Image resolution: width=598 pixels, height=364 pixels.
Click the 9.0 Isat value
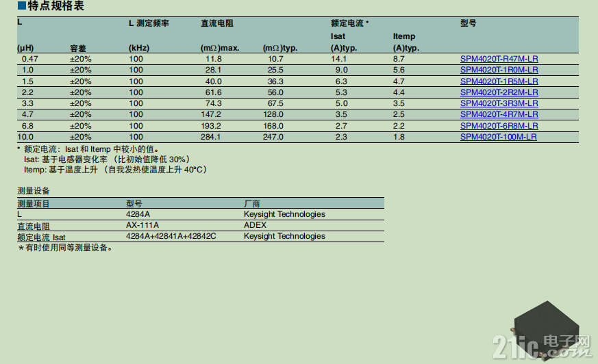pyautogui.click(x=342, y=70)
